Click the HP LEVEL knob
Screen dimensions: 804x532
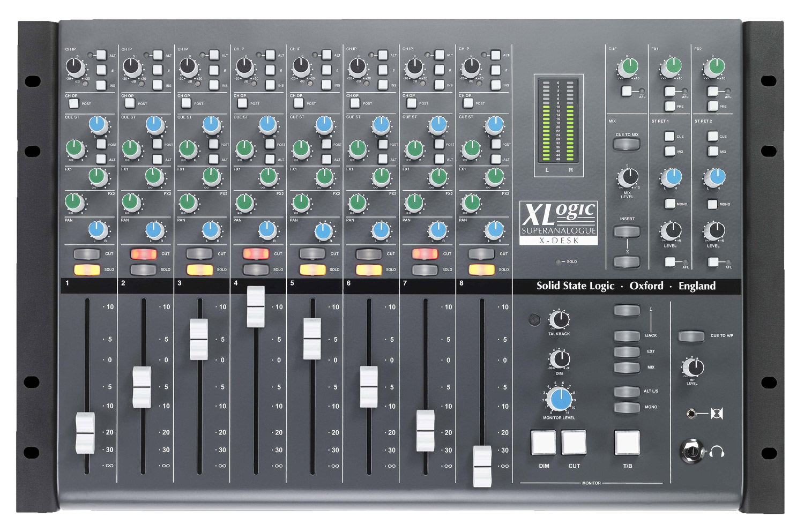(x=693, y=368)
